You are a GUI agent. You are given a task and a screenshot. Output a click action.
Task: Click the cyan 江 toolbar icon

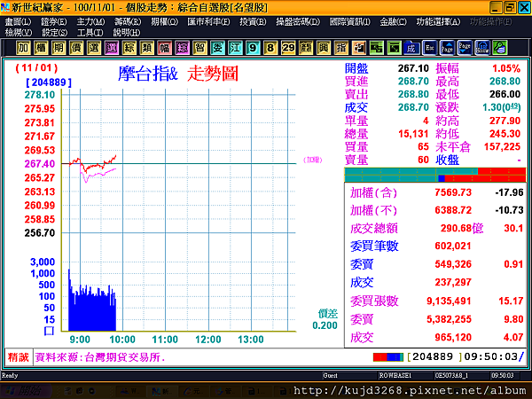pyautogui.click(x=235, y=48)
